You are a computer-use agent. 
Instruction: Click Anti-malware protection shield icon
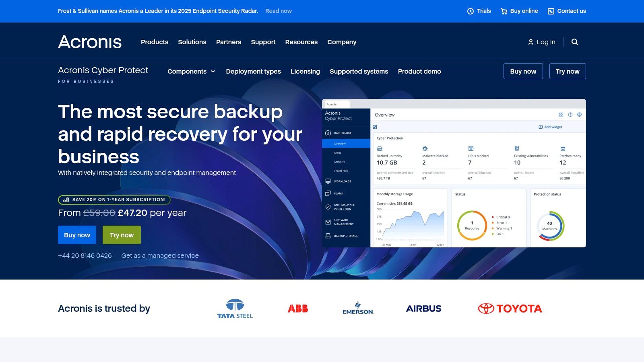[x=328, y=207]
